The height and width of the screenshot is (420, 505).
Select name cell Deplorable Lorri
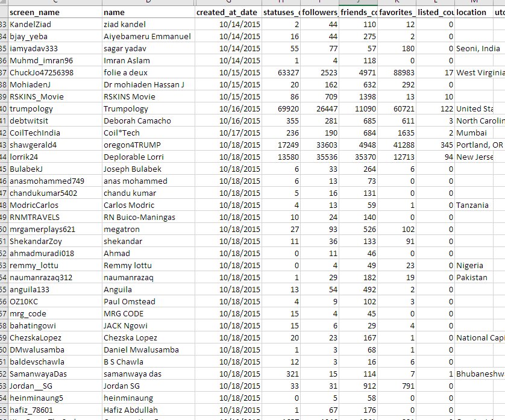point(148,157)
